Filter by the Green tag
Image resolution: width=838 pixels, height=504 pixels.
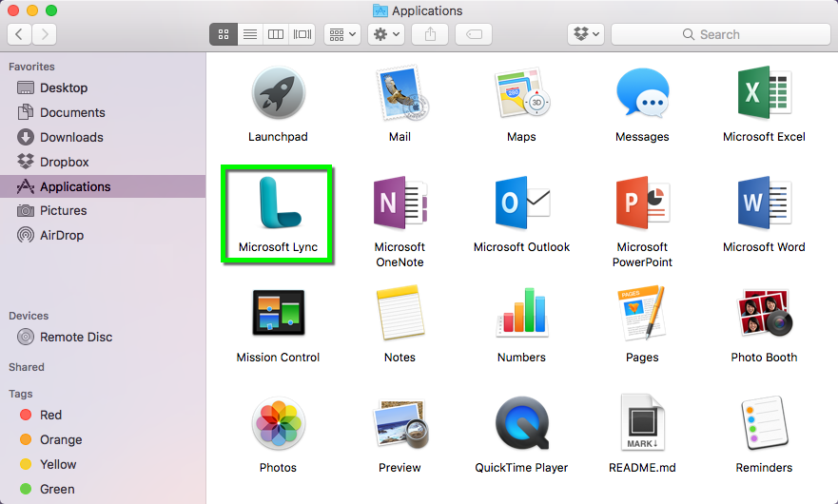tap(103, 489)
